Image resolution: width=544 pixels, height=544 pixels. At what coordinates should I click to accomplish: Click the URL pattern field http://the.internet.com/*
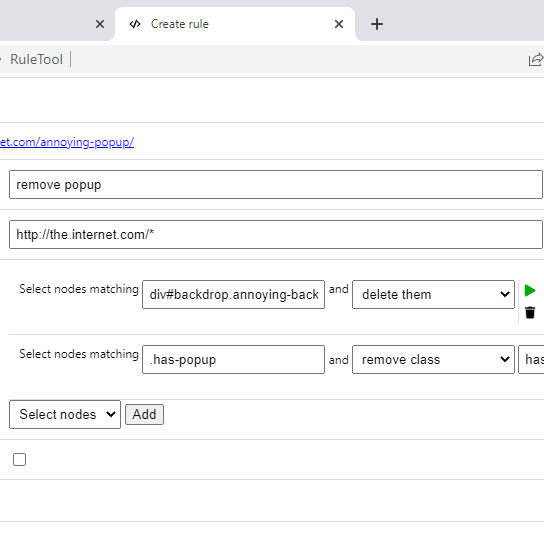276,235
